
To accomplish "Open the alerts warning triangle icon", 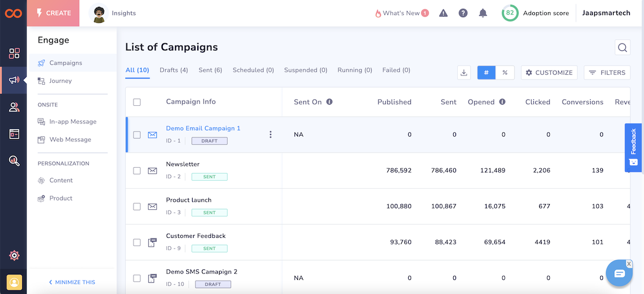I will click(443, 13).
